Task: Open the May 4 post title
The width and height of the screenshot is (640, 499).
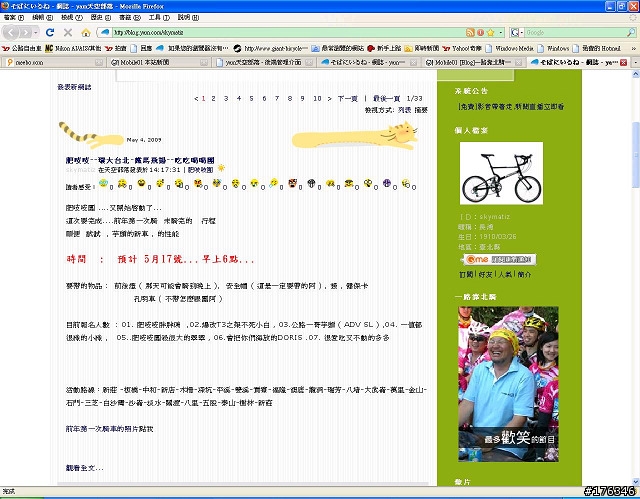Action: point(140,160)
